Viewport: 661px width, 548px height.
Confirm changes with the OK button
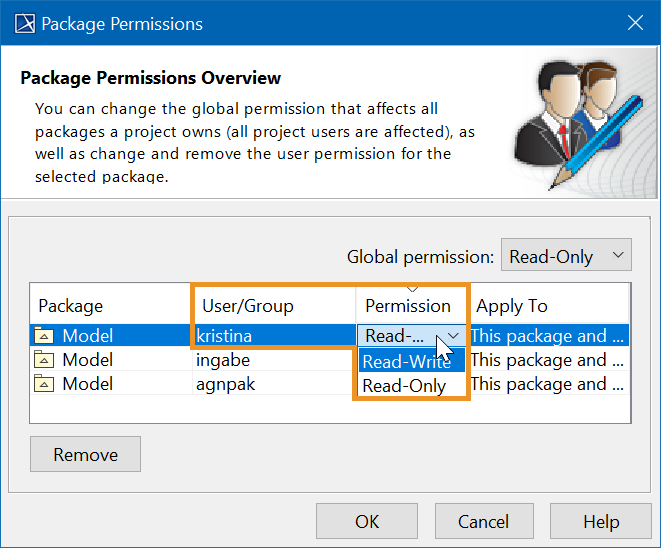click(x=367, y=521)
